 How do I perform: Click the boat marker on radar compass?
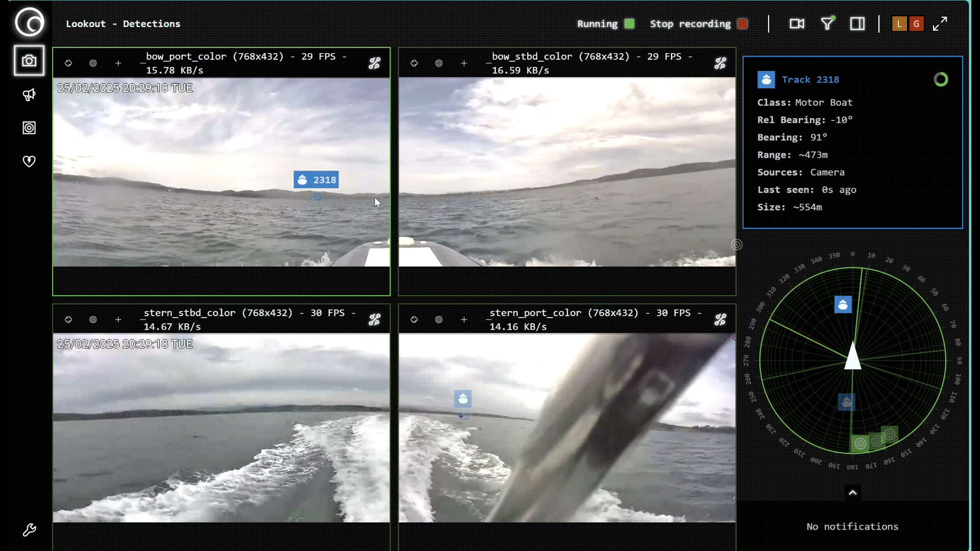843,305
